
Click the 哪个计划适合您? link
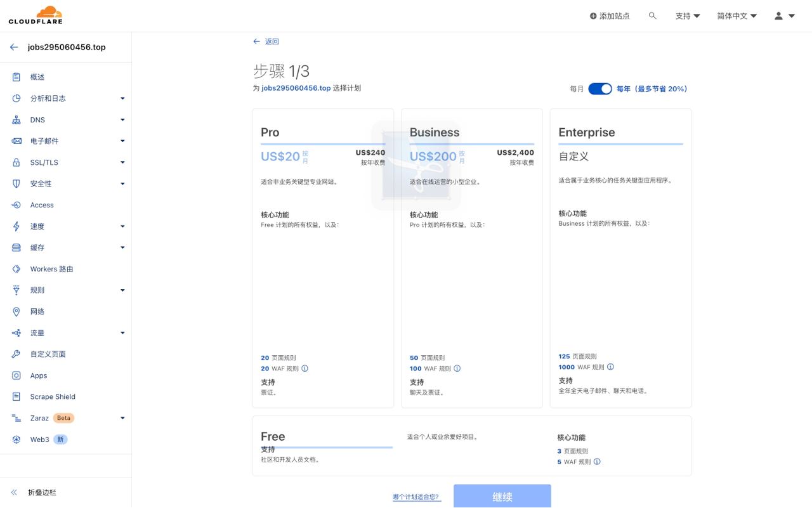coord(416,497)
